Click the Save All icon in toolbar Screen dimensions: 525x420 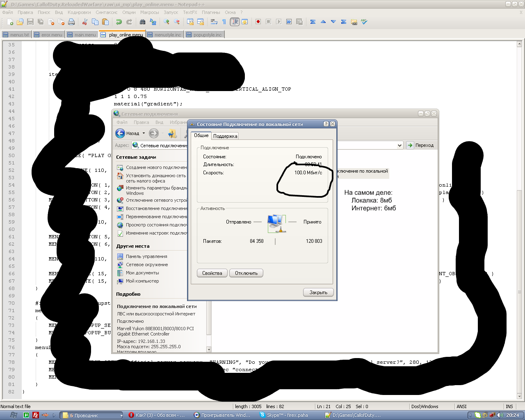(x=41, y=22)
